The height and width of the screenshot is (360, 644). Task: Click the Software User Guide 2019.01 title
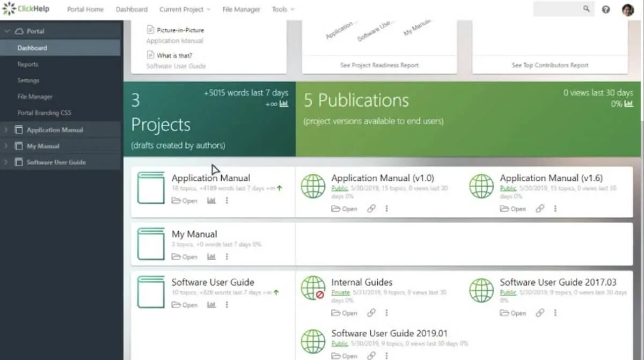click(x=390, y=333)
